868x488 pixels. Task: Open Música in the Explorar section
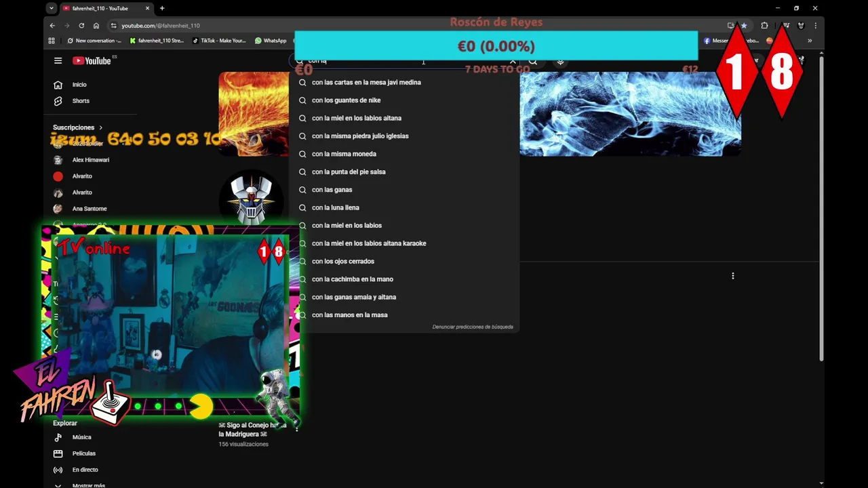point(81,437)
